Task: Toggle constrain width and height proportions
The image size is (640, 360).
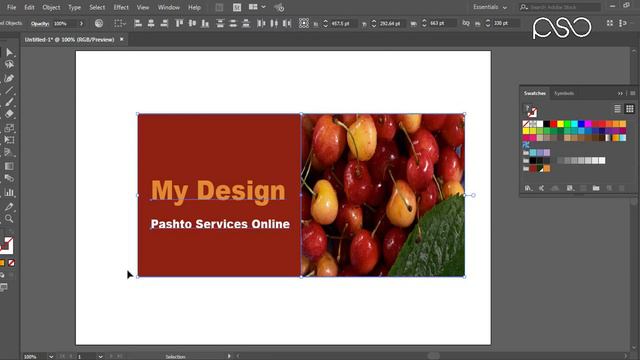Action: tap(466, 23)
